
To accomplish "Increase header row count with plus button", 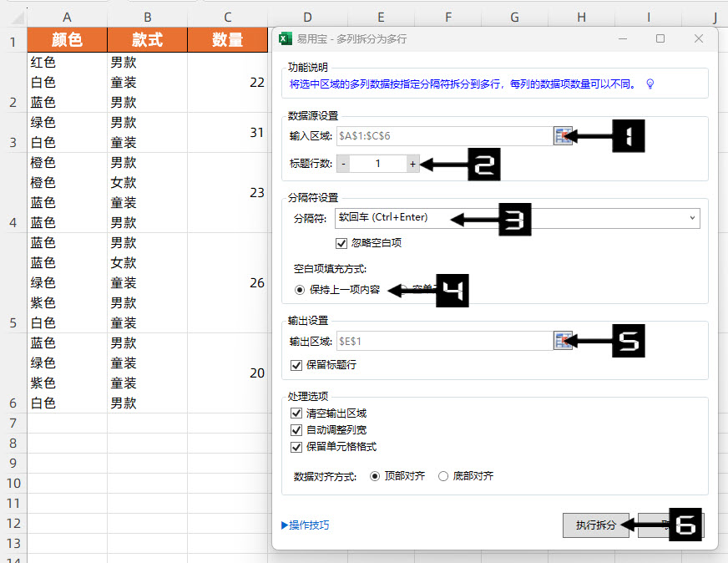I will 412,164.
